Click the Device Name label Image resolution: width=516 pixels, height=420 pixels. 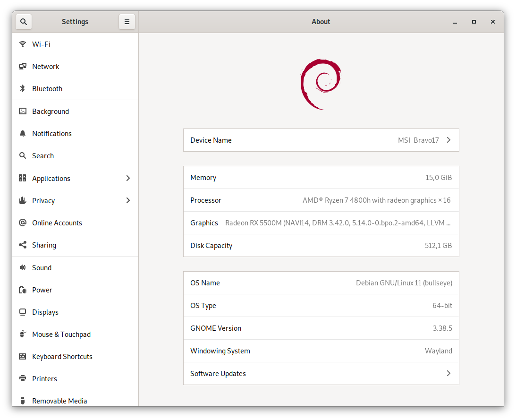pyautogui.click(x=211, y=140)
